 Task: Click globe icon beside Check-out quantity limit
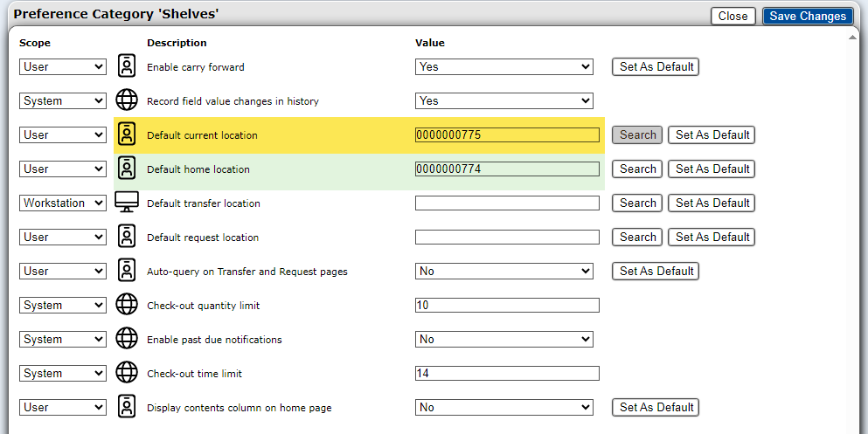(128, 305)
